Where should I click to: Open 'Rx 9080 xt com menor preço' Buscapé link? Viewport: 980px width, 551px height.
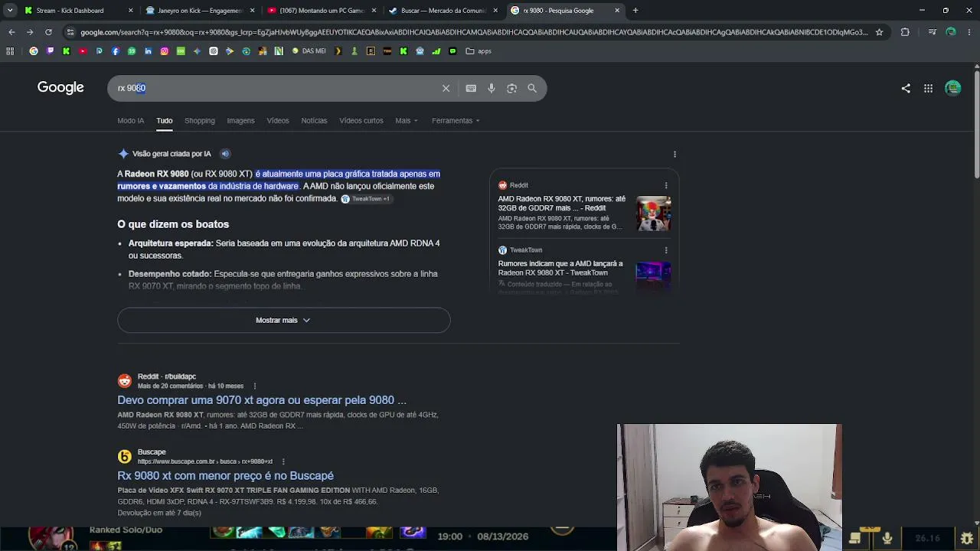pos(225,476)
